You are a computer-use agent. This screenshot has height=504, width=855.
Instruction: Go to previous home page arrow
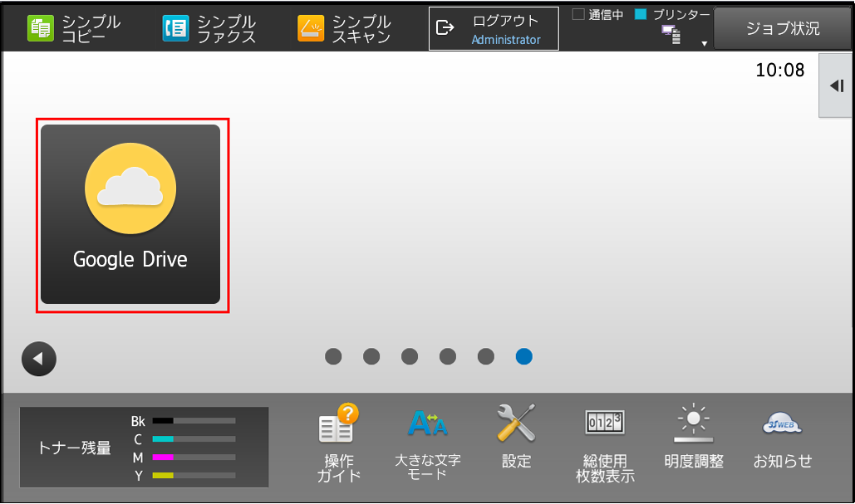39,359
